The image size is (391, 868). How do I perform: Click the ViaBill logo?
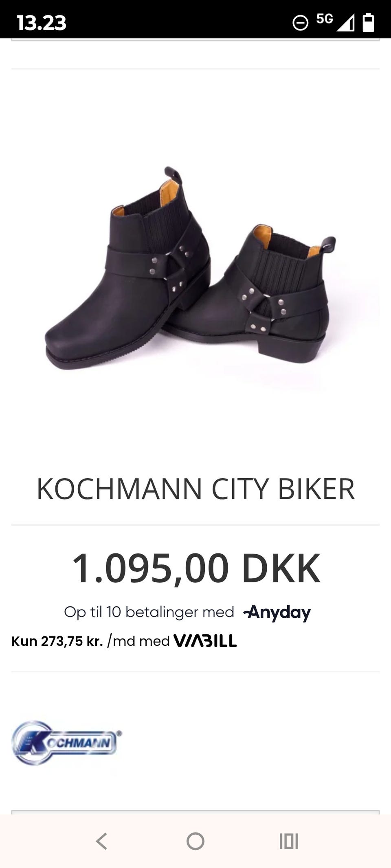coord(205,641)
